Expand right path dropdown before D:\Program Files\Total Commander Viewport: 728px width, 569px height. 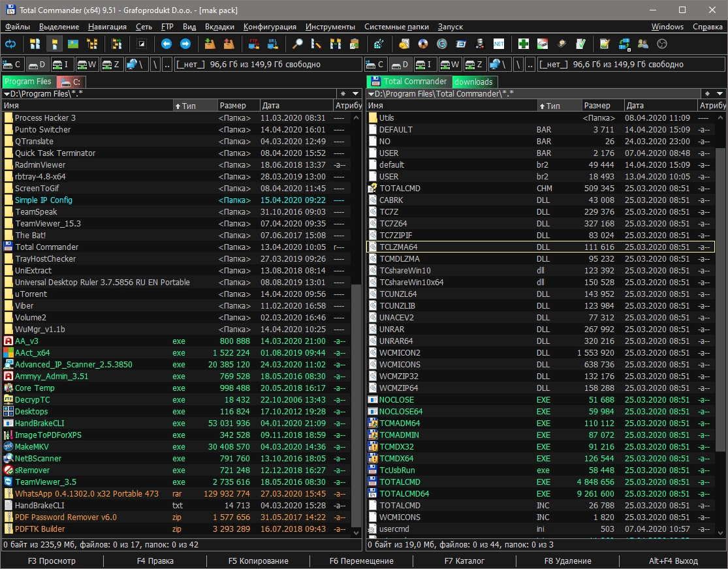click(371, 94)
